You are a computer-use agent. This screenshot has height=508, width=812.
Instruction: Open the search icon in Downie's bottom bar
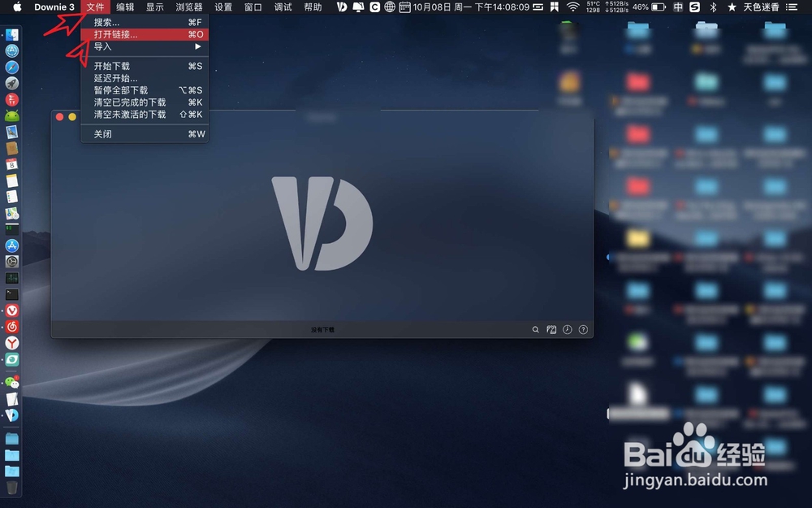coord(535,330)
